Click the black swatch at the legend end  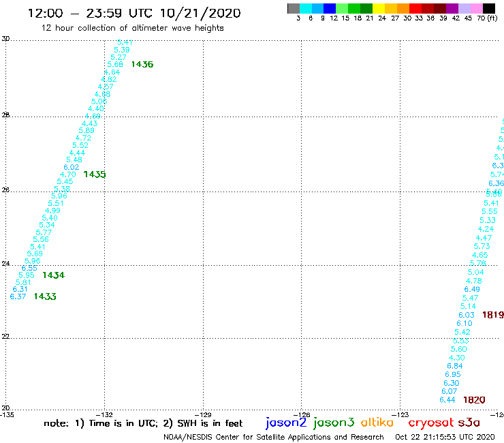tap(489, 8)
